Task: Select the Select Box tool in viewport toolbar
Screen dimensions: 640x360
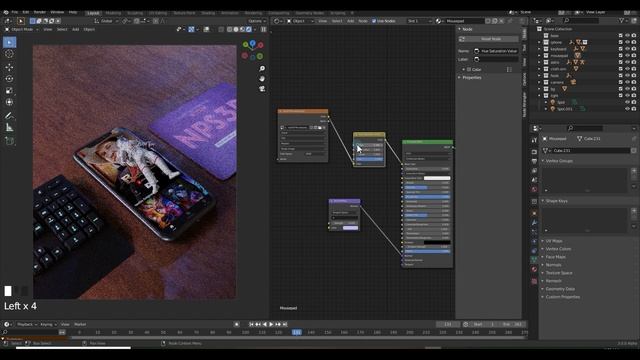Action: click(9, 42)
